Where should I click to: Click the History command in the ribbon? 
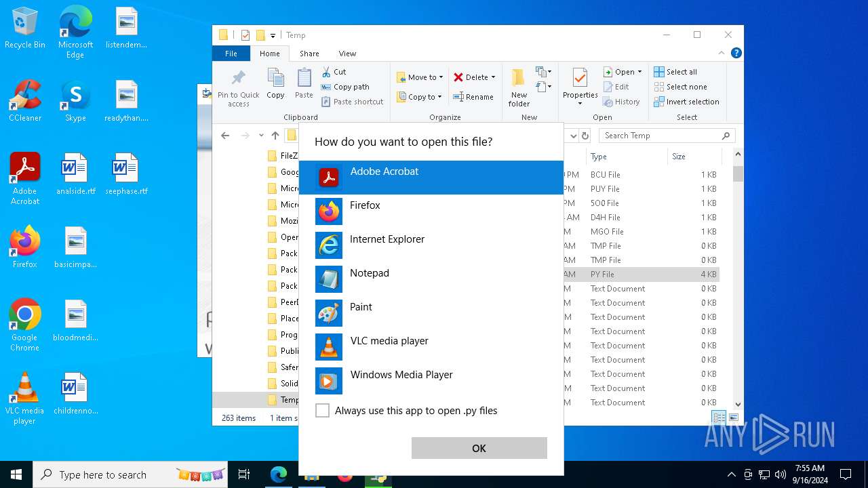tap(621, 102)
